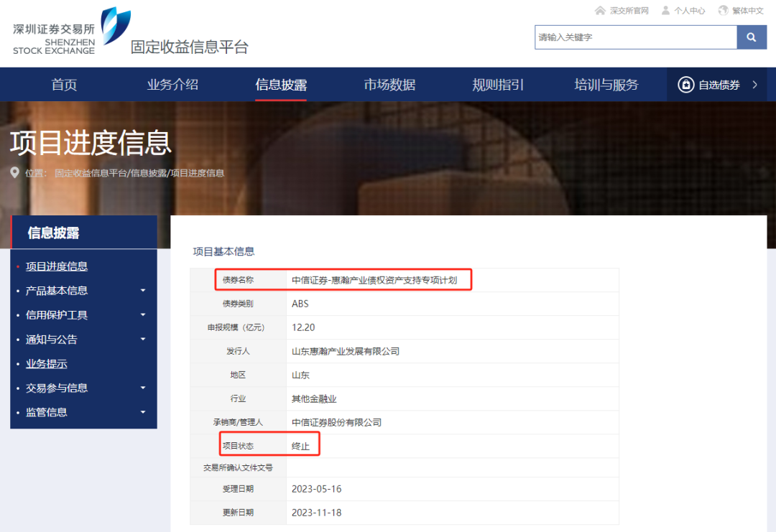The image size is (776, 532).
Task: Switch to 繁体中文 language
Action: click(748, 10)
